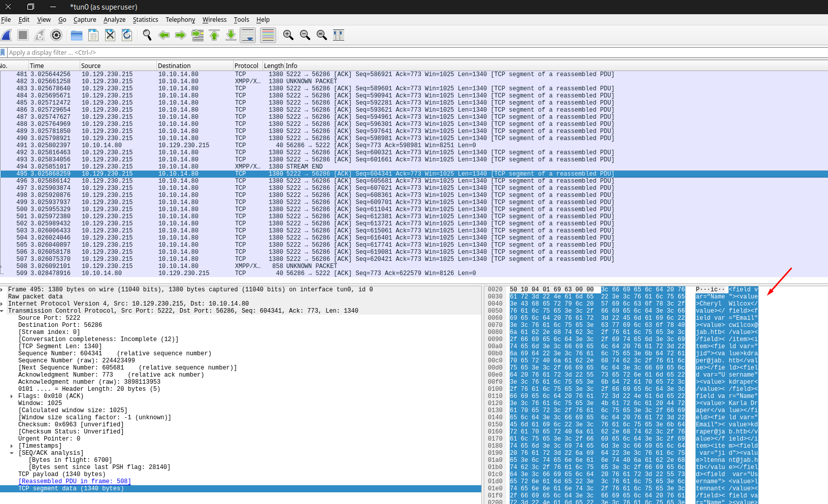Jump to the first packet
This screenshot has width=828, height=504.
coord(214,35)
